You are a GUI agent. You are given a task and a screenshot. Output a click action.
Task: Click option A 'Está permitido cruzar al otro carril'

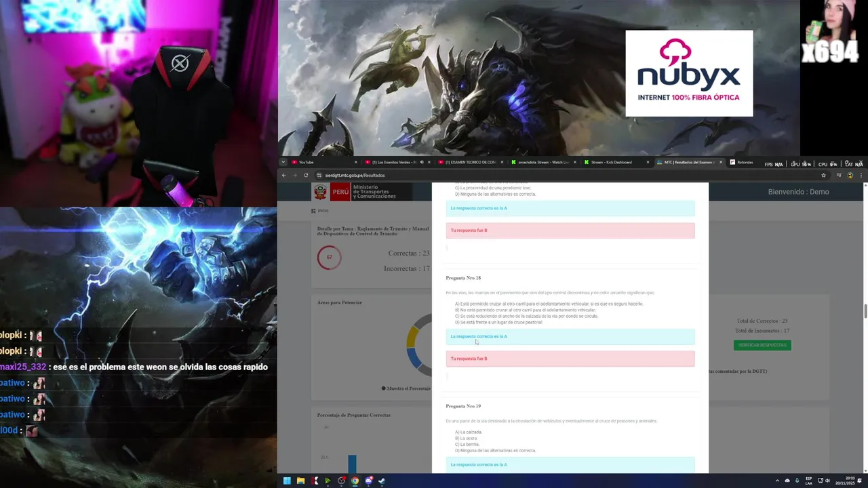pyautogui.click(x=549, y=304)
